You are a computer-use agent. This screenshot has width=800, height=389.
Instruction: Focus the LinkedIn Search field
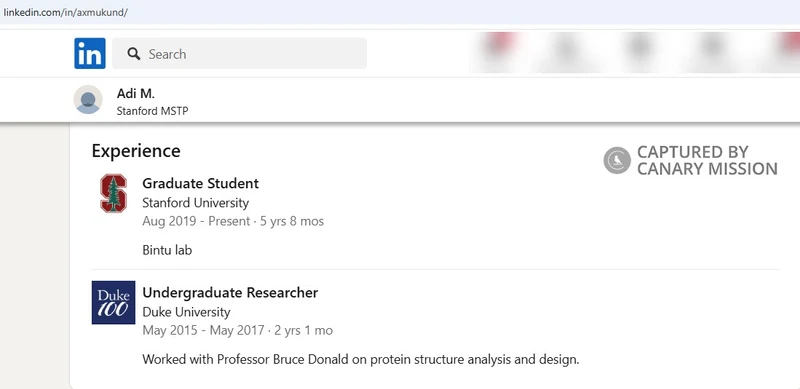pyautogui.click(x=239, y=53)
